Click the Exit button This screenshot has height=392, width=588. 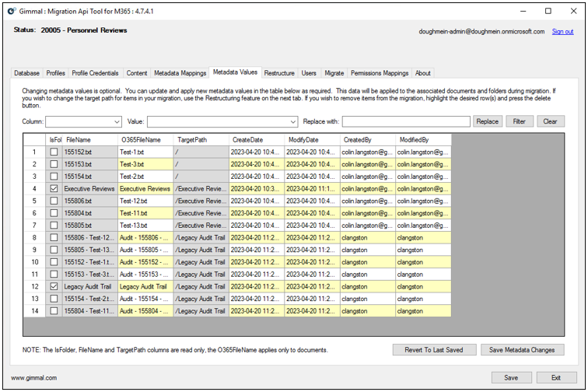[555, 378]
